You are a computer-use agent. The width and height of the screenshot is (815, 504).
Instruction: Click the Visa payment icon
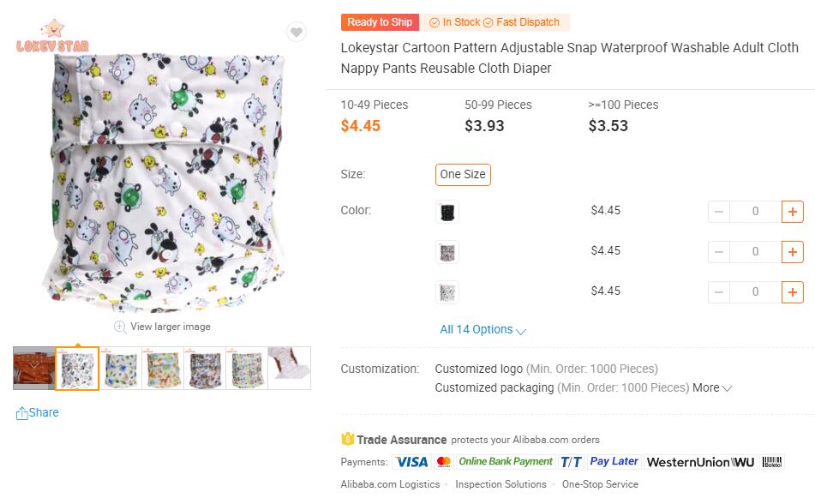(x=411, y=461)
